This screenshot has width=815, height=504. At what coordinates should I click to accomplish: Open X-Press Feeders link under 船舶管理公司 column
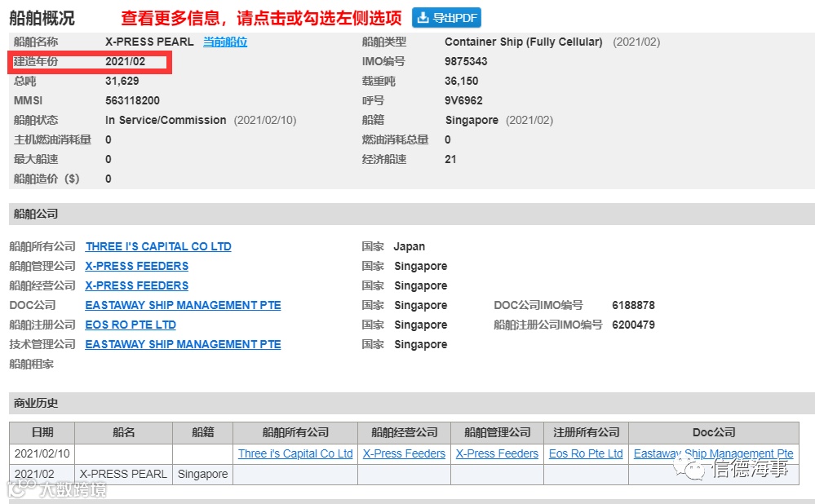(497, 453)
